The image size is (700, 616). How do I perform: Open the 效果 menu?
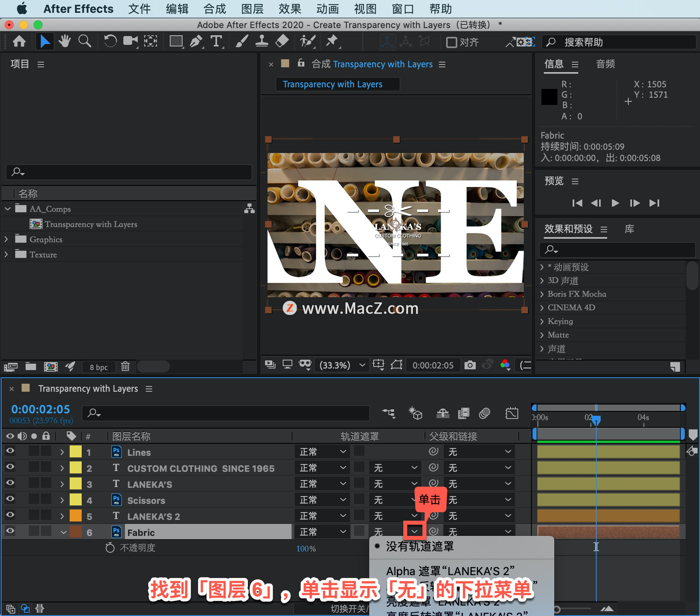[290, 9]
